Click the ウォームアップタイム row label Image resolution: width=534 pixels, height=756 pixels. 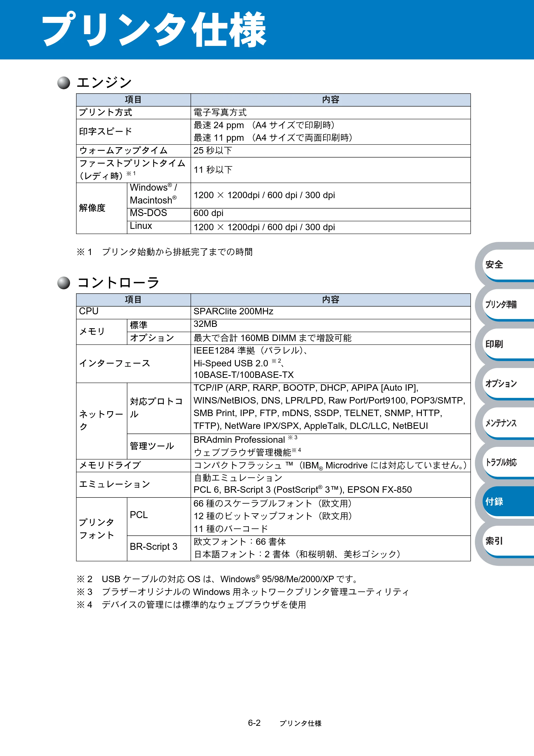[123, 151]
